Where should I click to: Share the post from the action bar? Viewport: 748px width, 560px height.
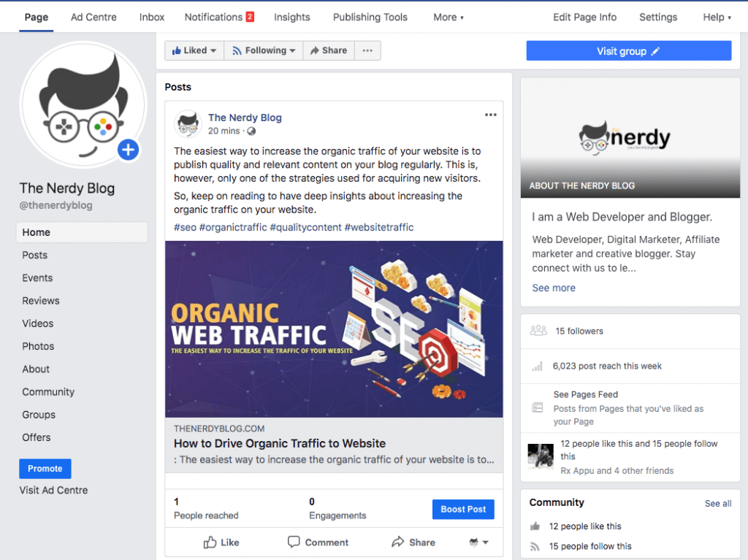coord(413,542)
